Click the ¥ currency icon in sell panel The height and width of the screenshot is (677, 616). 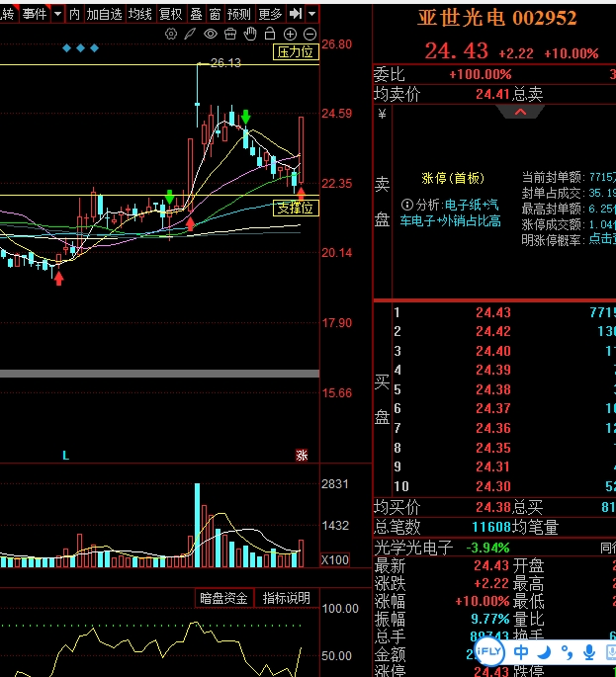coord(382,114)
